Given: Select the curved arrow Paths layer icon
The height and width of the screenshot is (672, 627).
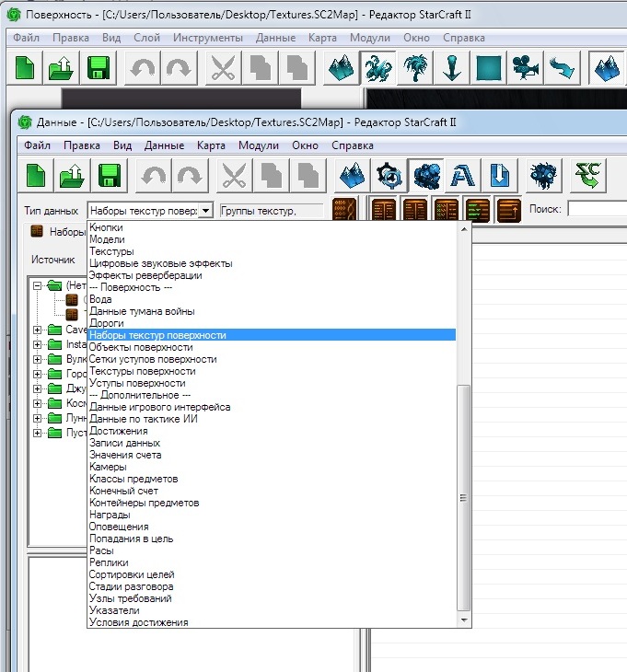Looking at the screenshot, I should (x=563, y=68).
